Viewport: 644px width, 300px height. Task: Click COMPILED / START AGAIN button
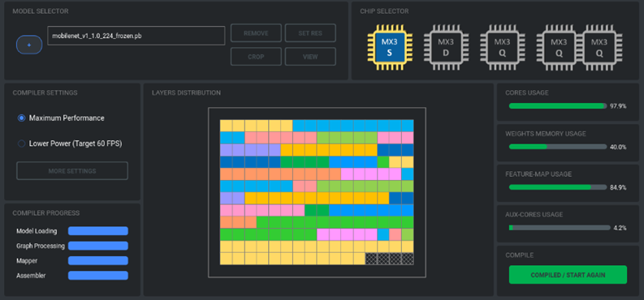(x=568, y=275)
